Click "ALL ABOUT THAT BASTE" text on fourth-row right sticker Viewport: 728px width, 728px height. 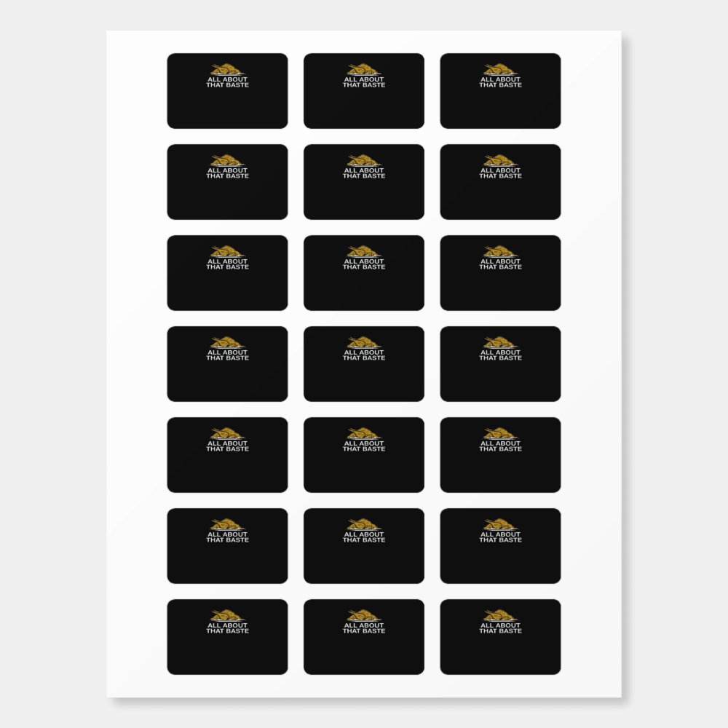point(500,355)
